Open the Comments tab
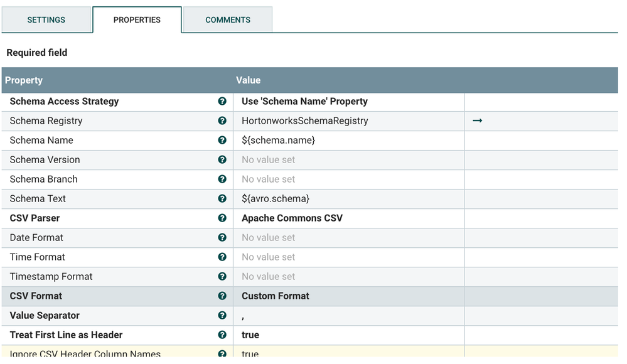Image resolution: width=627 pixels, height=364 pixels. point(228,20)
